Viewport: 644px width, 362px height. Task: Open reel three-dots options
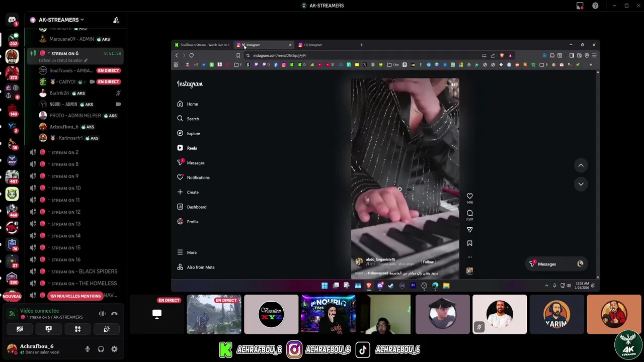tap(469, 257)
